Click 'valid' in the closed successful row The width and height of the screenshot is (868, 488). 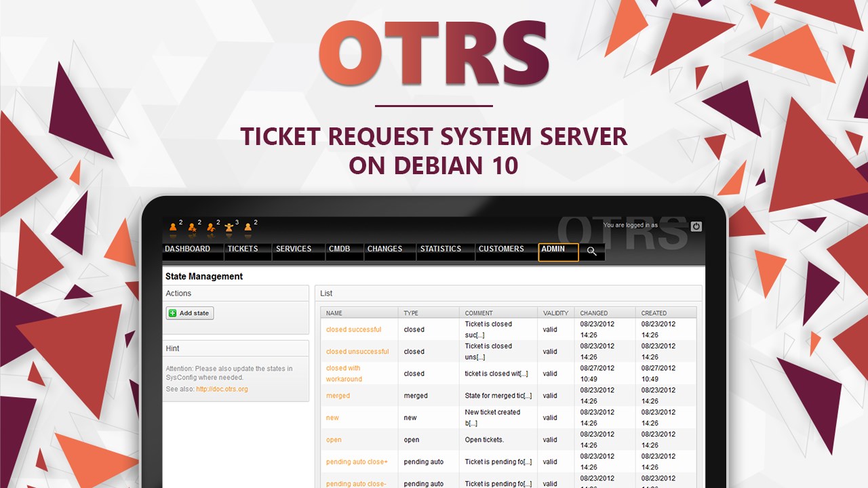550,329
